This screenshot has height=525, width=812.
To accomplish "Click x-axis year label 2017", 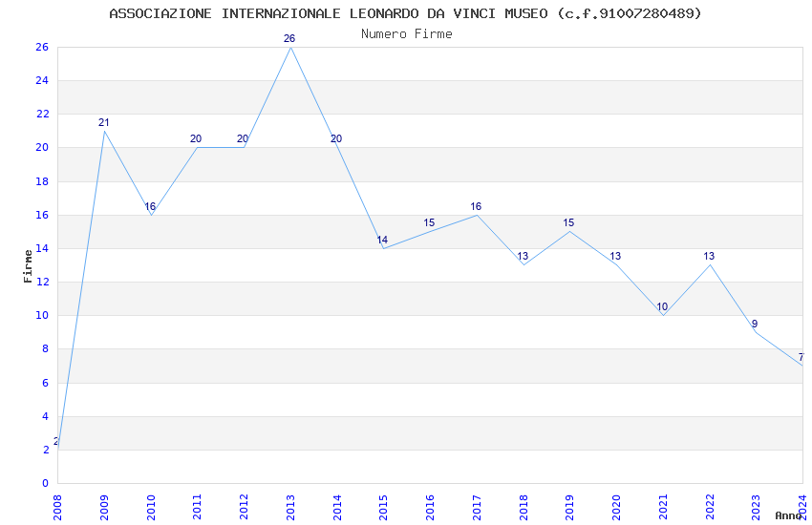I will click(x=477, y=507).
